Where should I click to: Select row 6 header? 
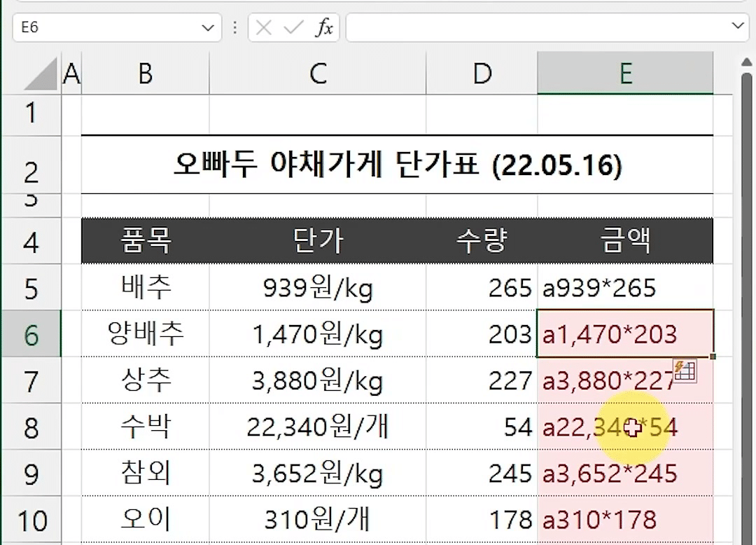tap(31, 333)
